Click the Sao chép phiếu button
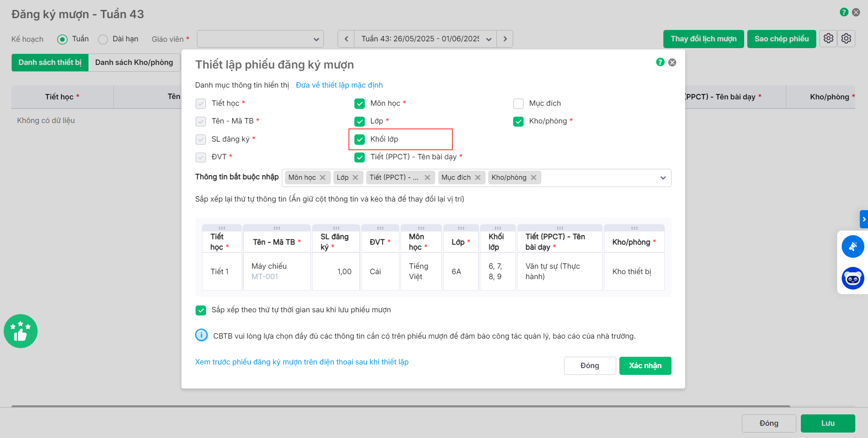Image resolution: width=868 pixels, height=438 pixels. click(x=782, y=39)
